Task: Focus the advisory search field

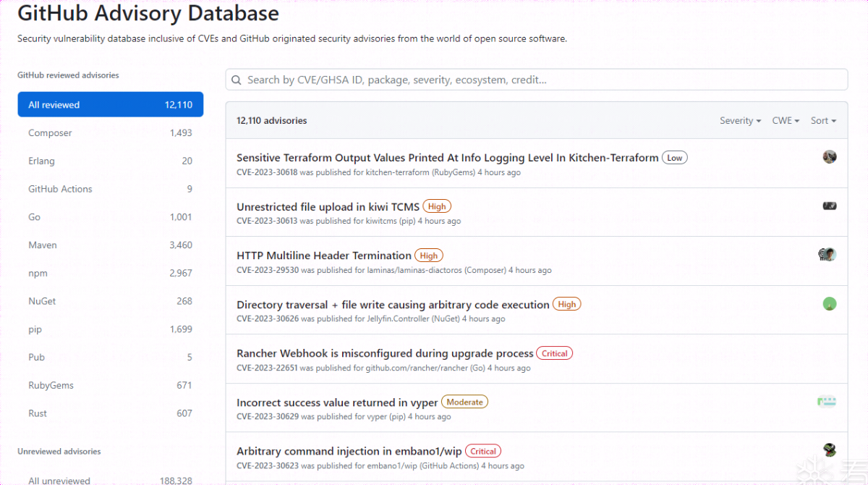Action: [x=537, y=80]
